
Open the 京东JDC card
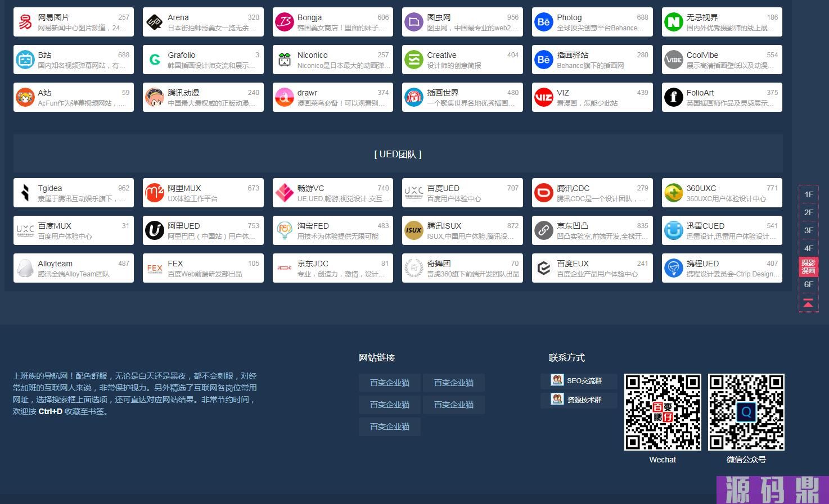[x=332, y=268]
